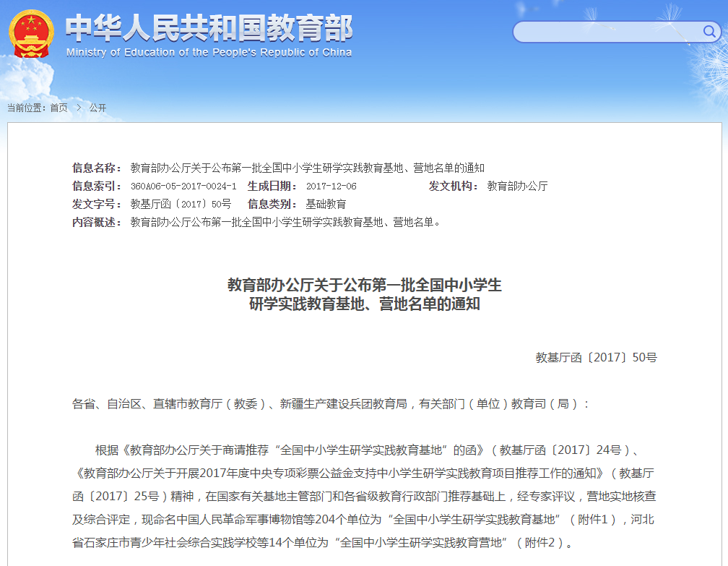Click the 信息名称 label
Image resolution: width=728 pixels, height=566 pixels.
97,168
